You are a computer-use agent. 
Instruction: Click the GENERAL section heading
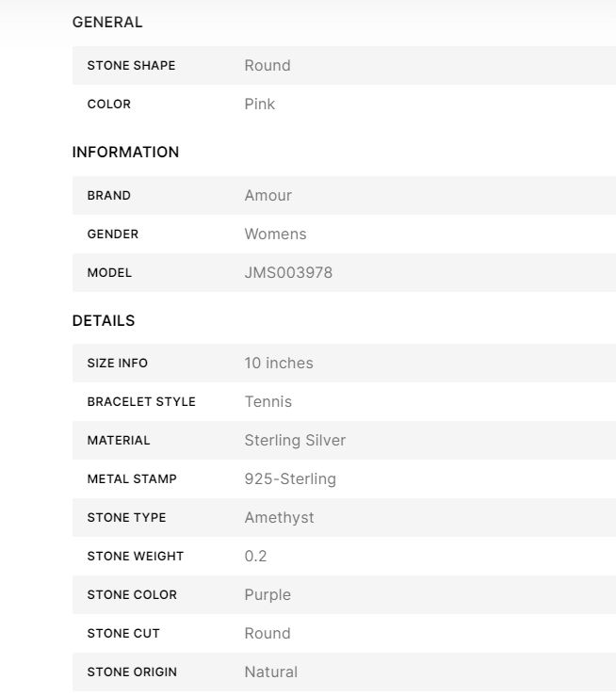click(107, 23)
